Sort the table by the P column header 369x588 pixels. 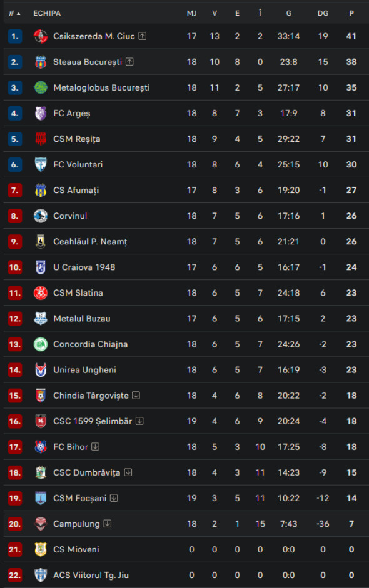coord(350,12)
